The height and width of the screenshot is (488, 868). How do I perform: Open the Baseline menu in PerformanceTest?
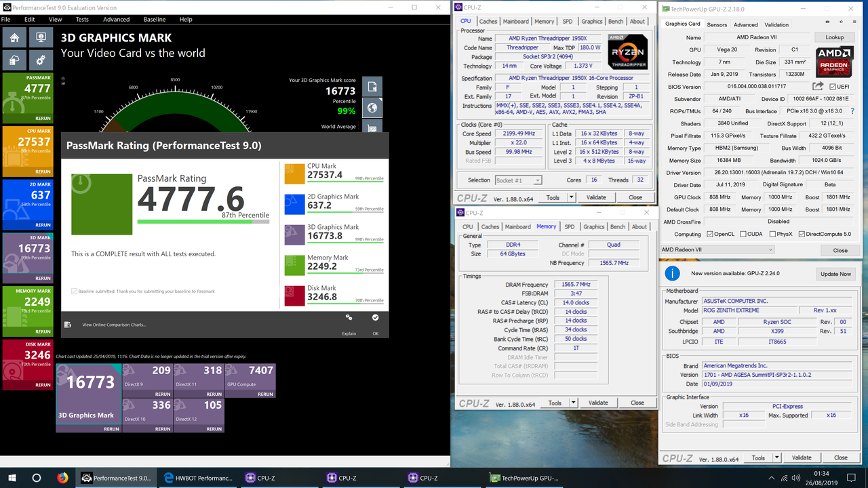[155, 20]
